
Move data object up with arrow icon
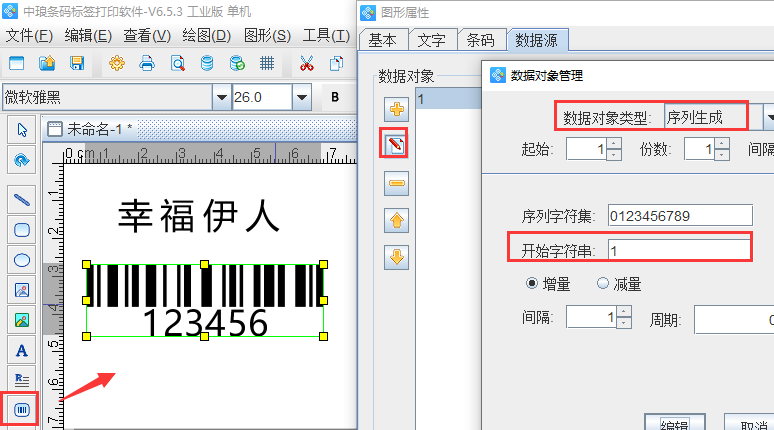pos(396,219)
